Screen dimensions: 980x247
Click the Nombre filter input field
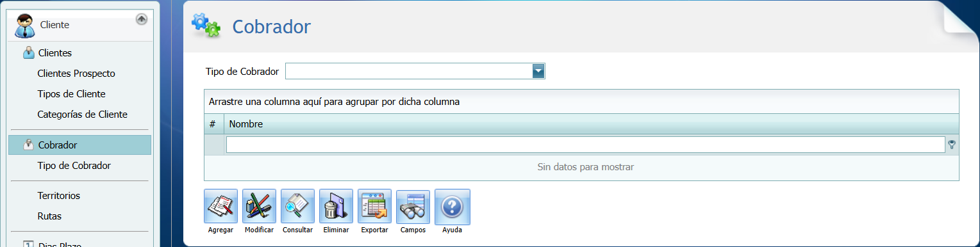pos(585,145)
